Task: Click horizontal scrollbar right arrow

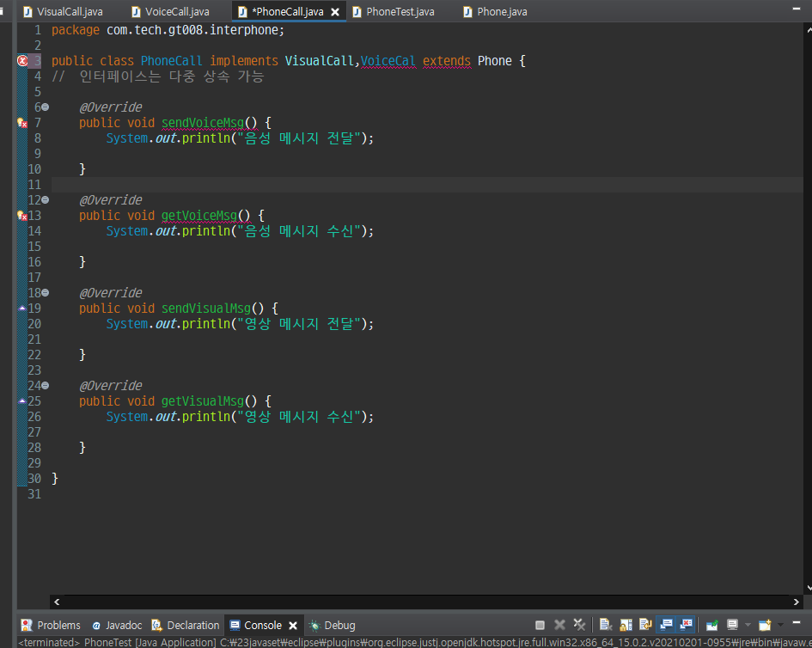Action: pos(797,602)
